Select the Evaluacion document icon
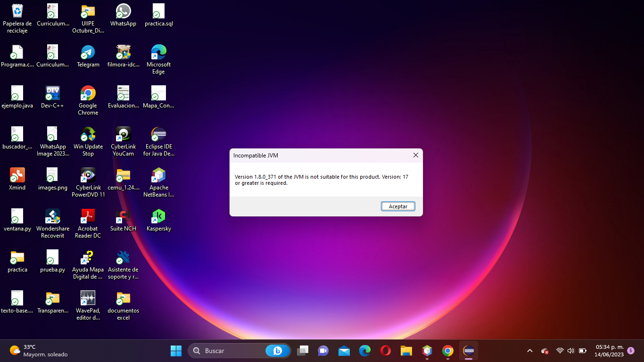 pos(124,97)
